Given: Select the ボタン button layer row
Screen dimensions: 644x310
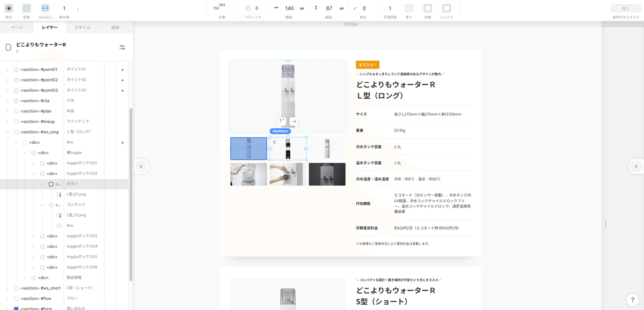Looking at the screenshot, I should click(64, 184).
